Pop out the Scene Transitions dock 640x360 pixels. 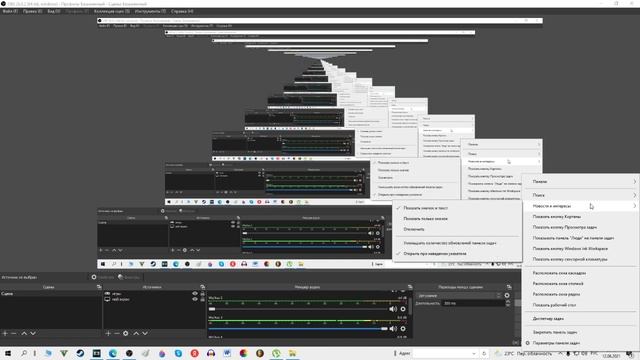coord(509,287)
